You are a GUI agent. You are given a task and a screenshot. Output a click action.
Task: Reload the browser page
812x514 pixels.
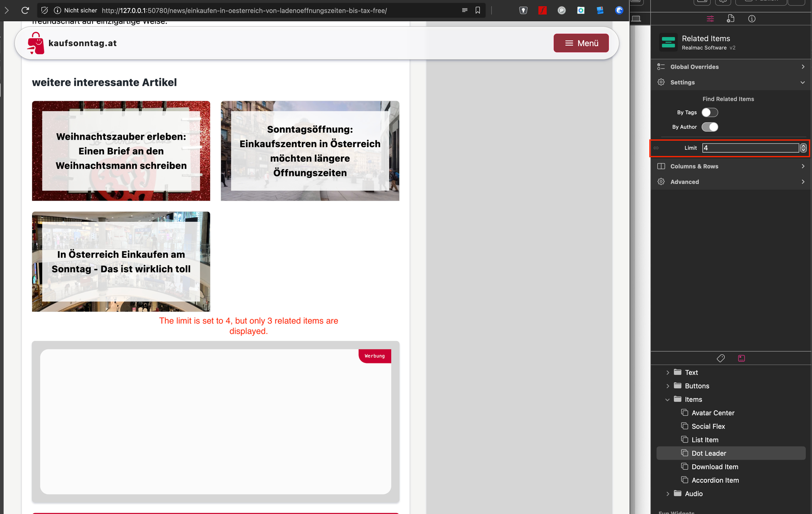[x=25, y=10]
